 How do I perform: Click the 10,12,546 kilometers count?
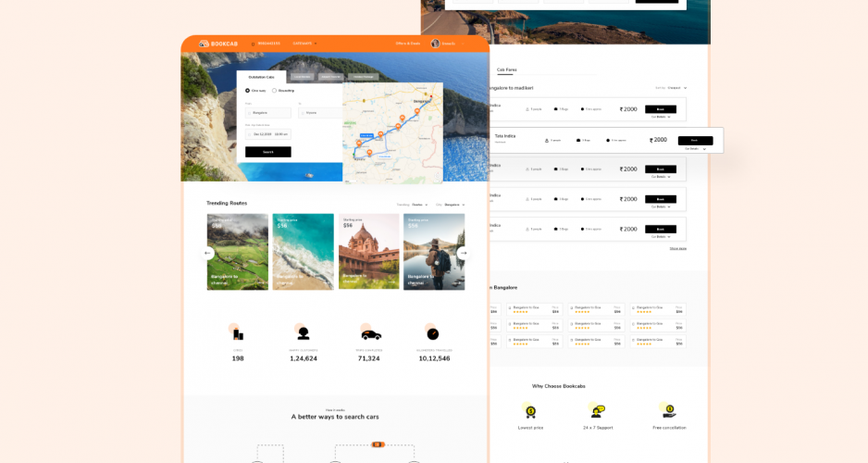point(435,358)
